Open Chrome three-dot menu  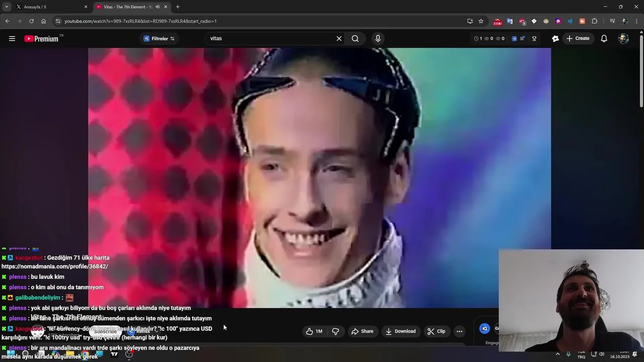coord(637,21)
